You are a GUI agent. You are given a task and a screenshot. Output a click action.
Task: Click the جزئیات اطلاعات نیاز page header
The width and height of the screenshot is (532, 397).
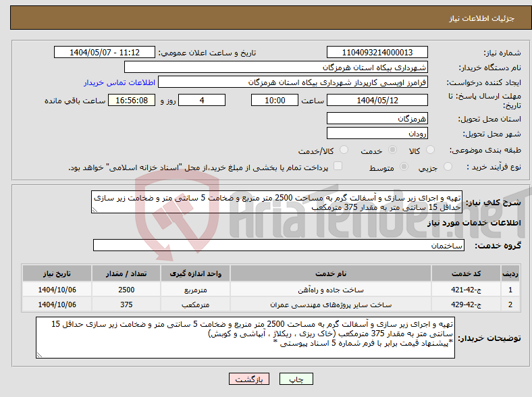(x=481, y=18)
